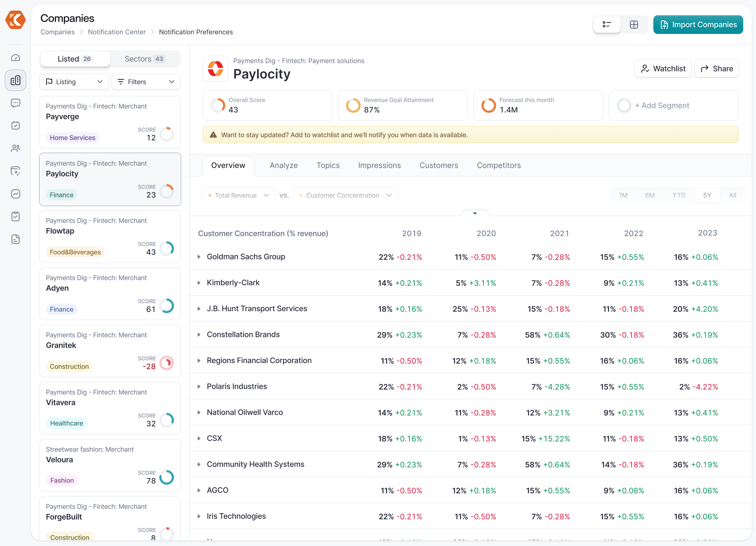Click the Flowtap score ring

coord(167,249)
